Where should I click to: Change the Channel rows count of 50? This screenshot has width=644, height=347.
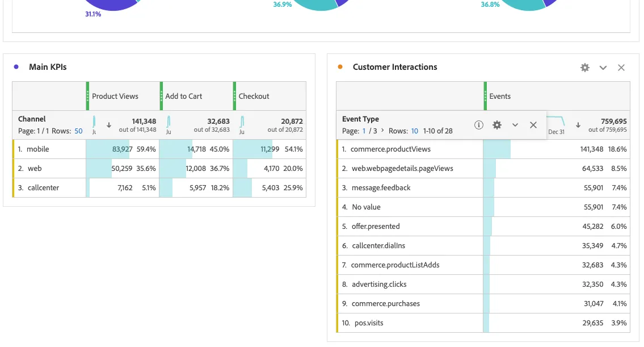pos(78,131)
